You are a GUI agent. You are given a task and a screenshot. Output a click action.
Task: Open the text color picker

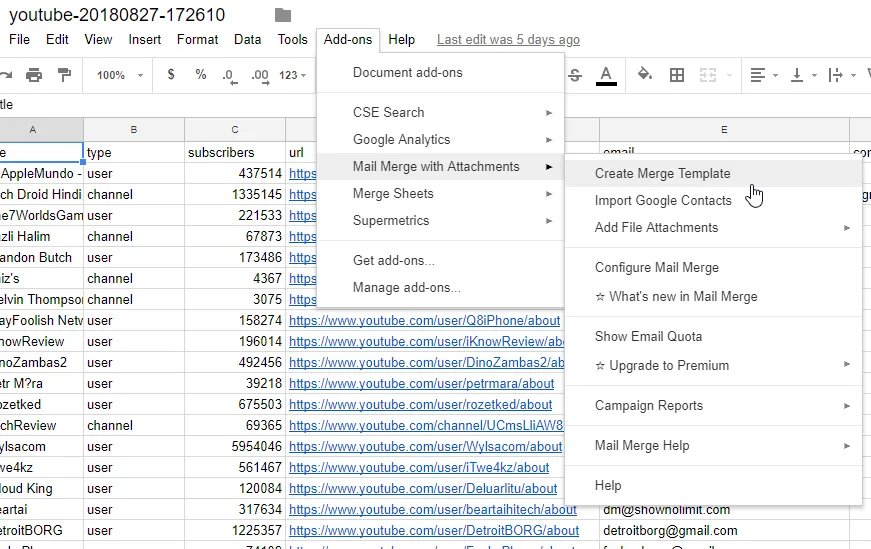pyautogui.click(x=606, y=76)
